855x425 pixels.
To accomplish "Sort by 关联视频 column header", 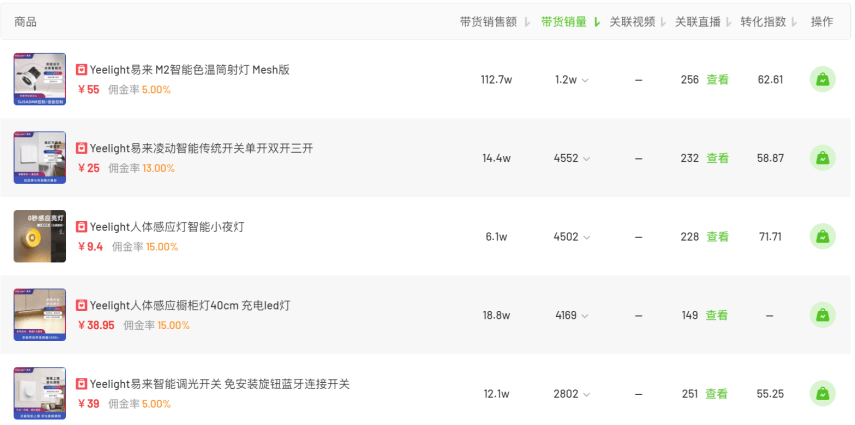I will tap(638, 22).
